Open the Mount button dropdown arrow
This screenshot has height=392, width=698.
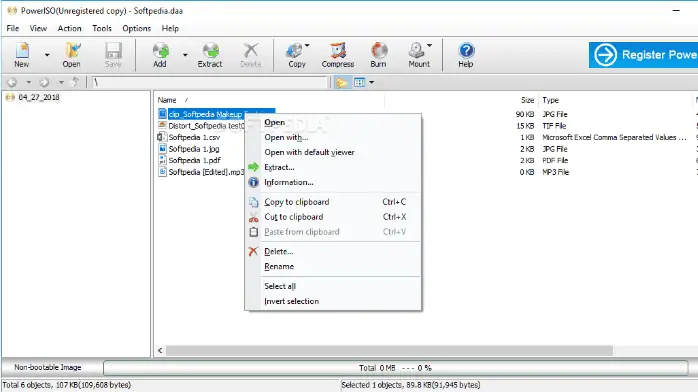click(x=430, y=45)
